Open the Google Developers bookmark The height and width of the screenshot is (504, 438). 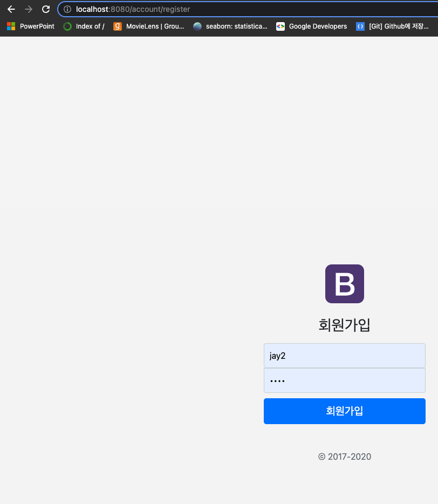click(312, 26)
